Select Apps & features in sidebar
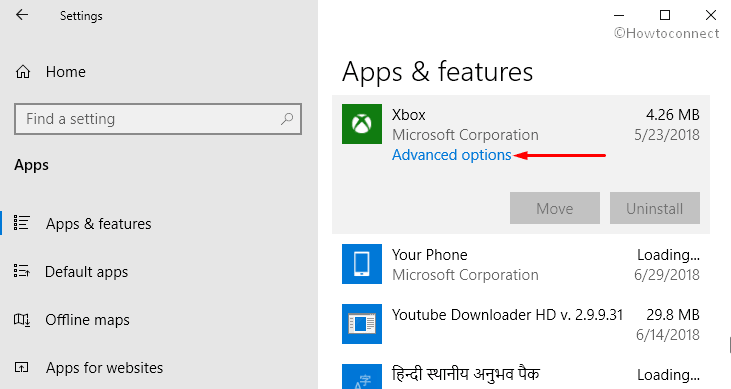 (x=98, y=224)
